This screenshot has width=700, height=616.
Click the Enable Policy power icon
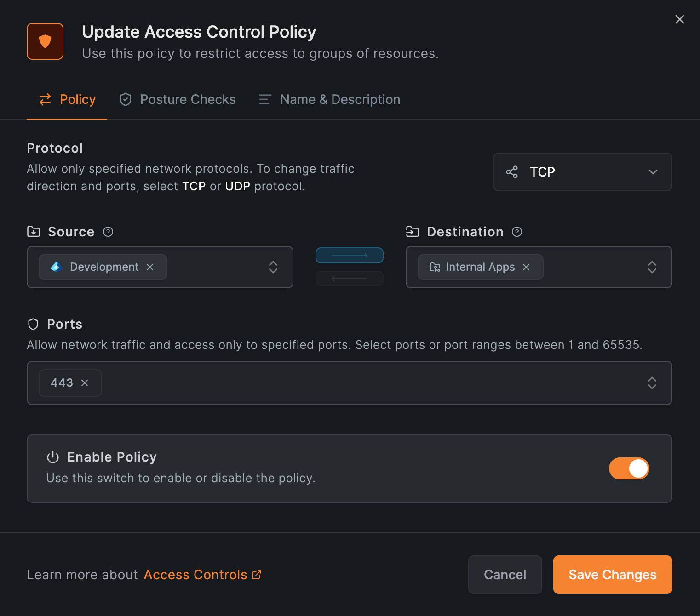[53, 457]
